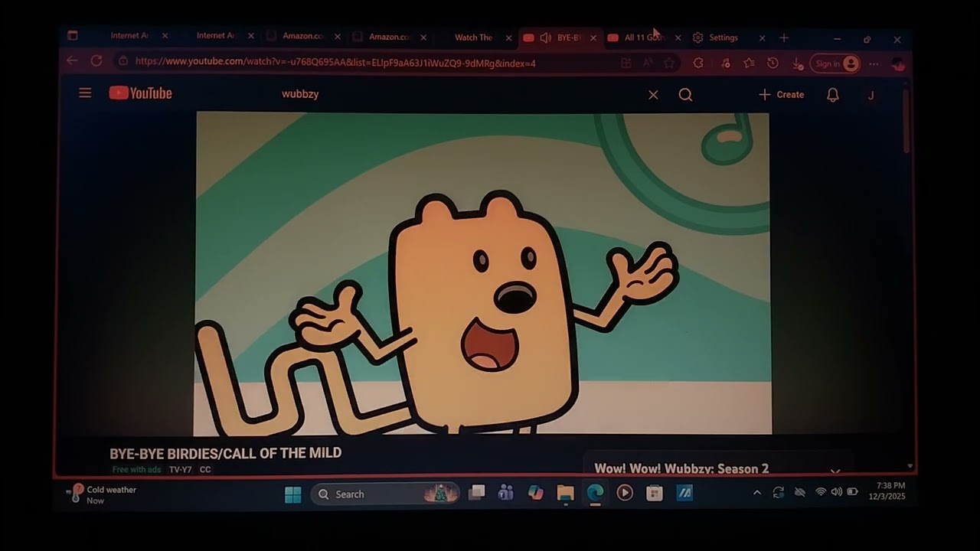This screenshot has width=980, height=551.
Task: Click the CC captions badge
Action: (x=205, y=470)
